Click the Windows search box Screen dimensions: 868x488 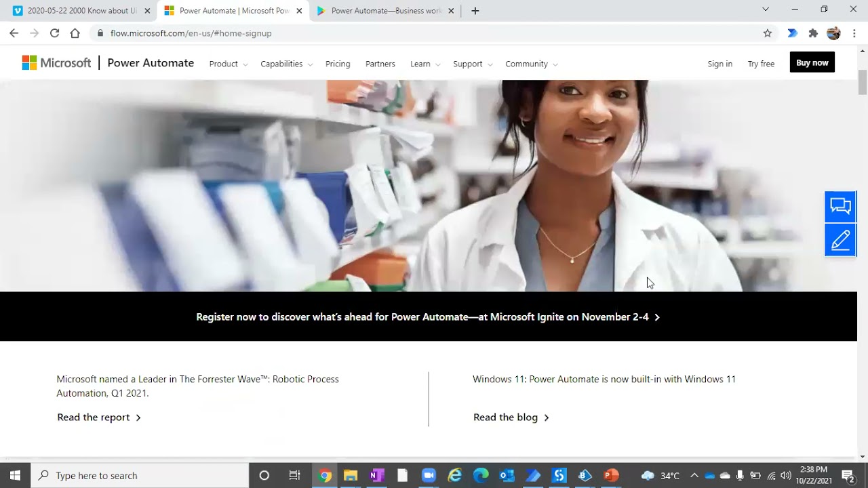[140, 475]
